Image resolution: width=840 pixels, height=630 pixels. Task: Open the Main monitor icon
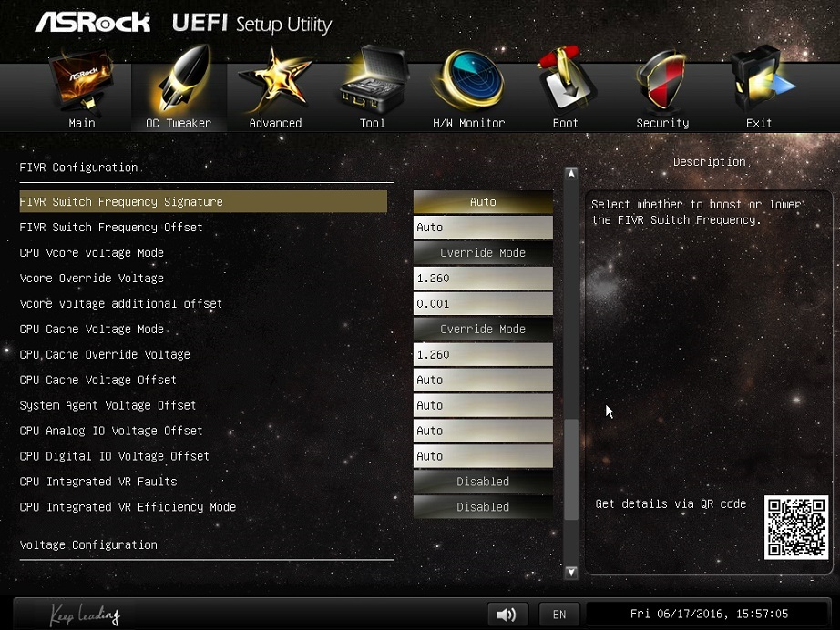81,80
